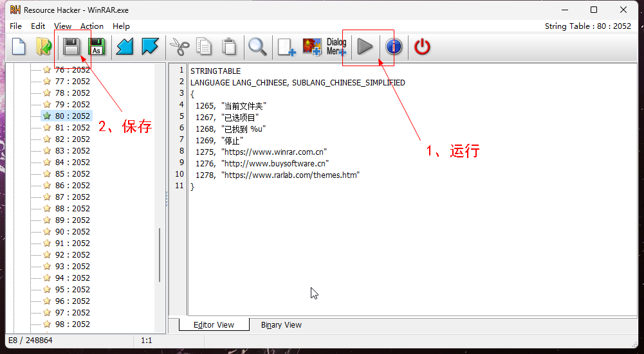Cut selection with the scissors icon

coord(179,46)
